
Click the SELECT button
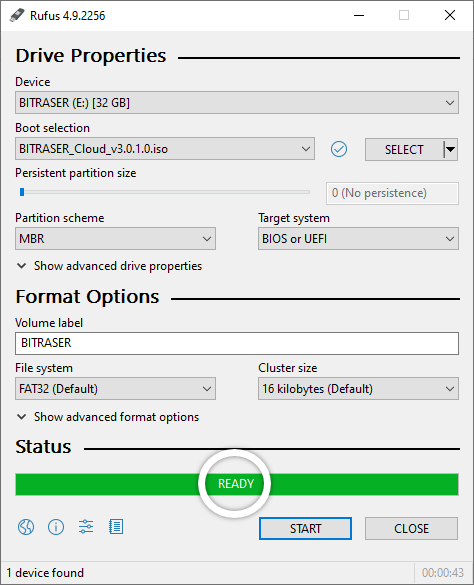tap(404, 150)
